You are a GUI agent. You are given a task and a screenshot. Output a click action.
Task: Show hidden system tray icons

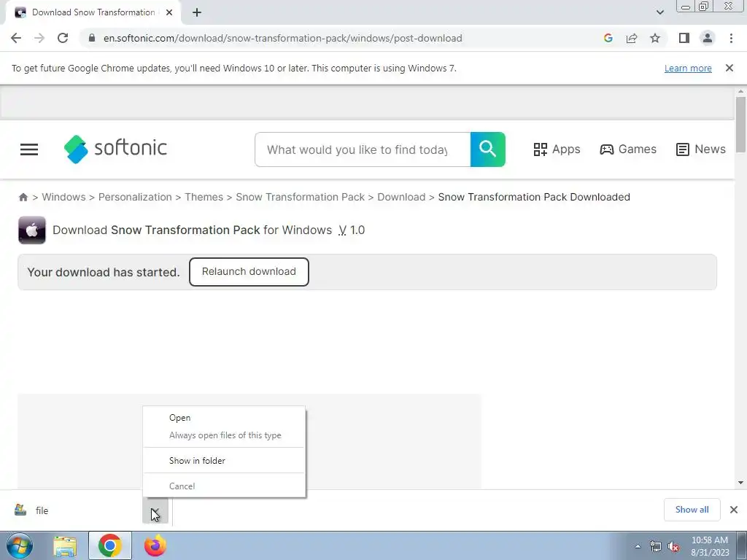pyautogui.click(x=638, y=546)
